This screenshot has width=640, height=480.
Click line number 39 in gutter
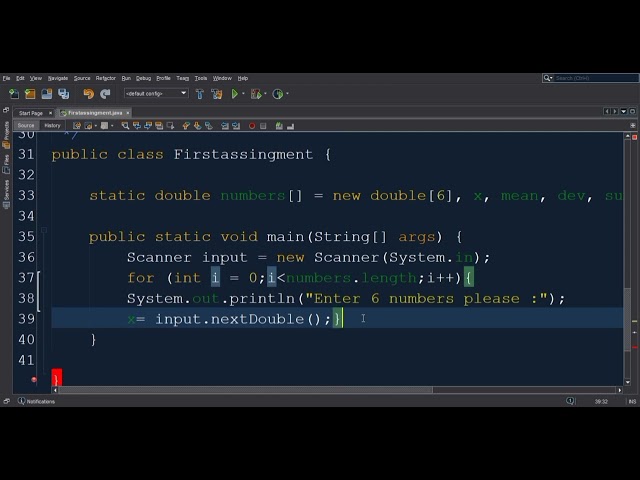(x=26, y=319)
